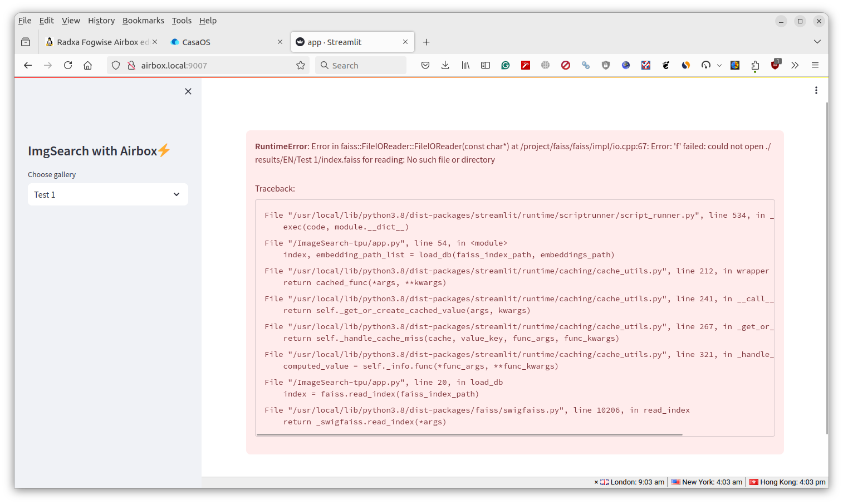Open the File menu

pos(24,21)
